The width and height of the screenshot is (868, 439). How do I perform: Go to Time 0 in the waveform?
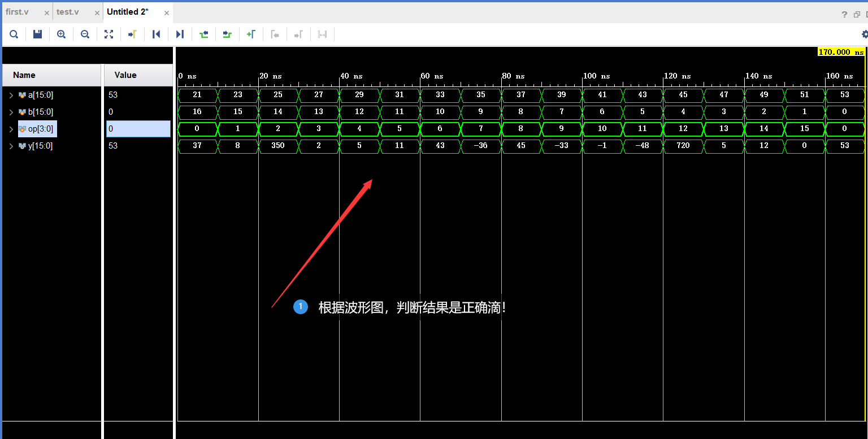[157, 34]
